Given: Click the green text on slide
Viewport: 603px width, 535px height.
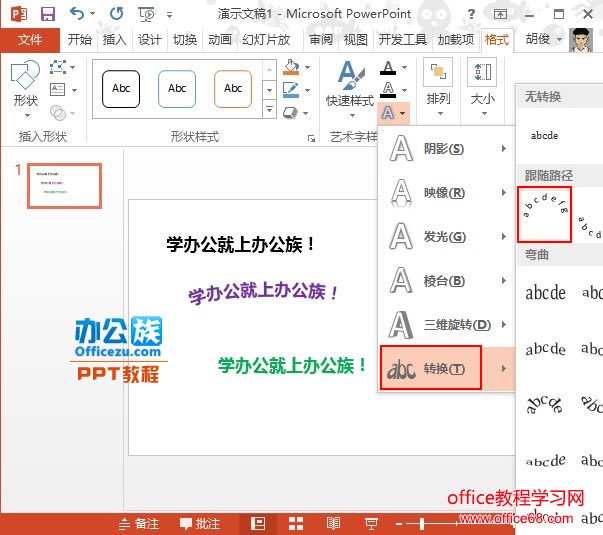Looking at the screenshot, I should 292,365.
